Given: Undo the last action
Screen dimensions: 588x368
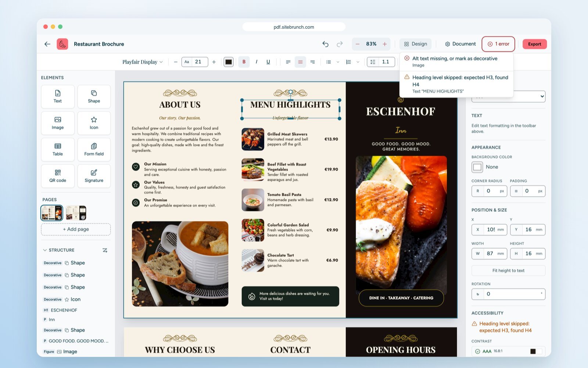Looking at the screenshot, I should click(x=326, y=44).
